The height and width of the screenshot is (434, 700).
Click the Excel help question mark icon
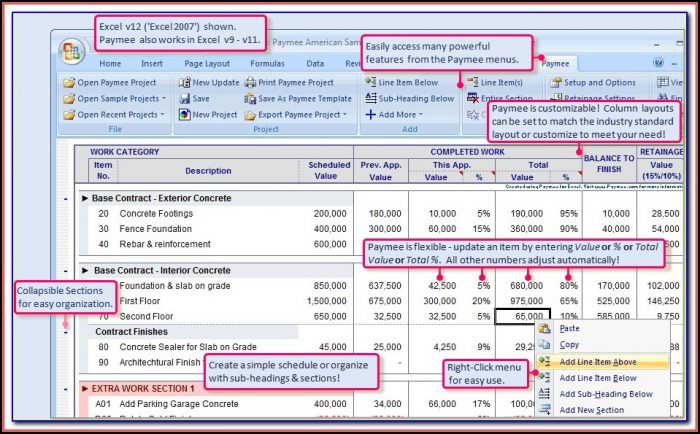(x=658, y=63)
